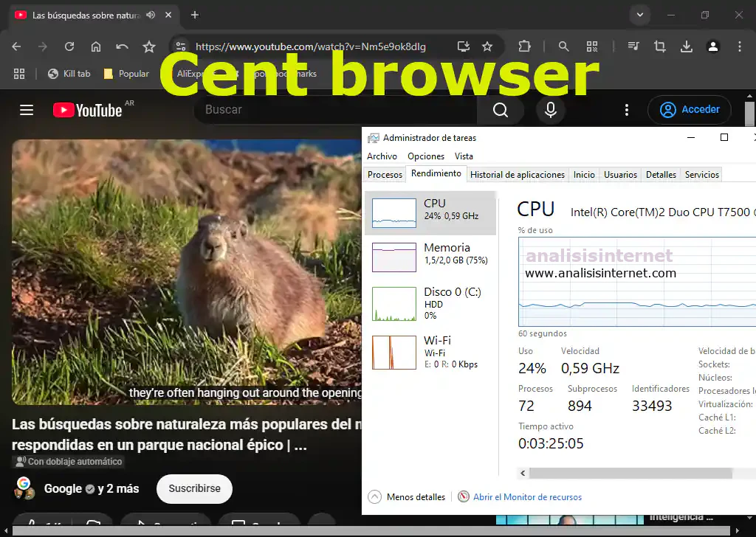The image size is (756, 537).
Task: Expand the tab search dropdown arrow
Action: pos(640,15)
